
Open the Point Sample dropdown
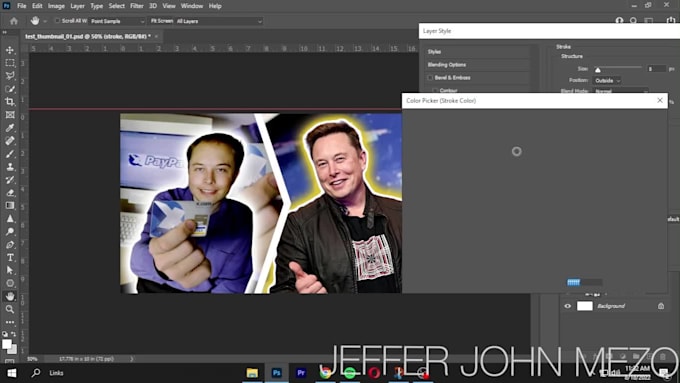117,21
